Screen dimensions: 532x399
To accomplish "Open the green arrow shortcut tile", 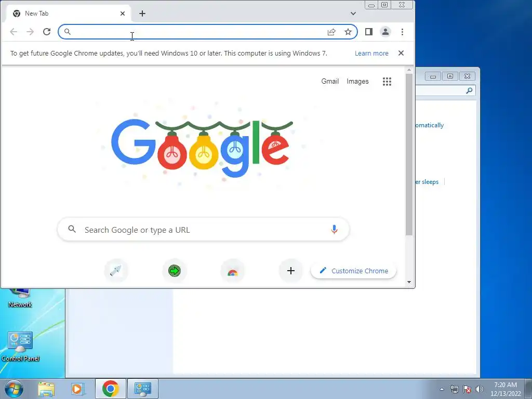I will [x=175, y=271].
